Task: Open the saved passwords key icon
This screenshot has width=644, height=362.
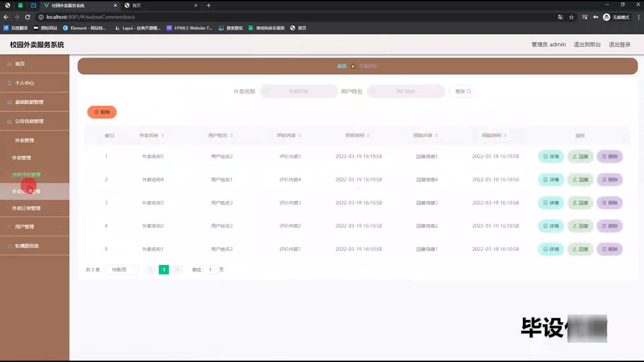Action: [x=596, y=17]
